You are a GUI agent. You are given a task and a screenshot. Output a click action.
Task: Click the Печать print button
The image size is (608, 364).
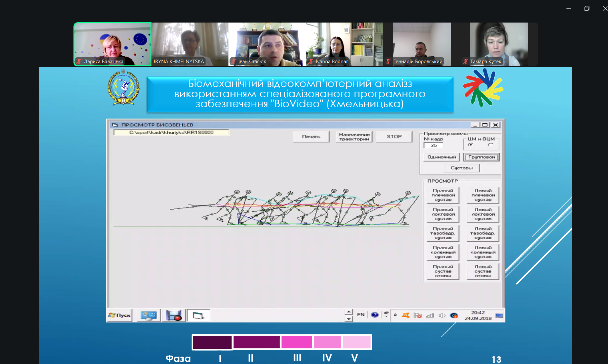(311, 137)
